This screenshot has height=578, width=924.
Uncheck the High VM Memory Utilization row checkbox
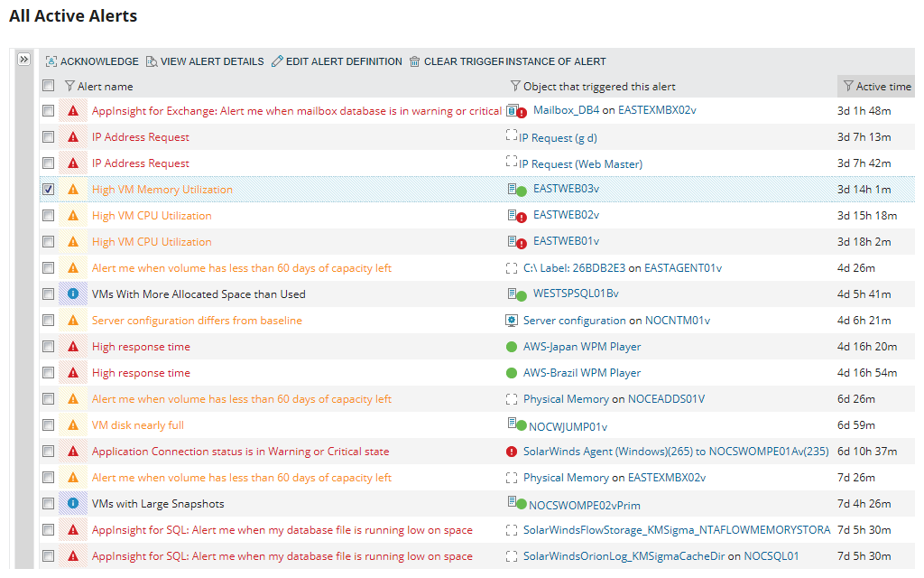coord(49,190)
